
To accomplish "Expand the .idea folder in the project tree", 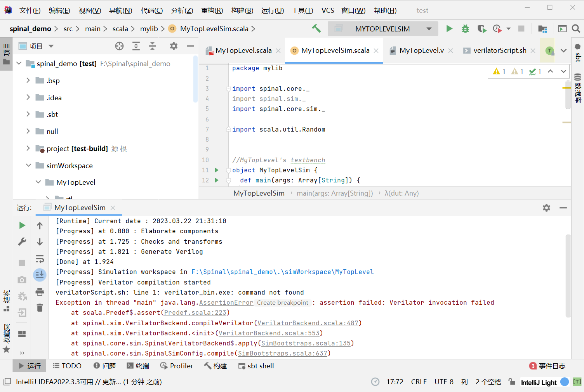I will tap(28, 97).
